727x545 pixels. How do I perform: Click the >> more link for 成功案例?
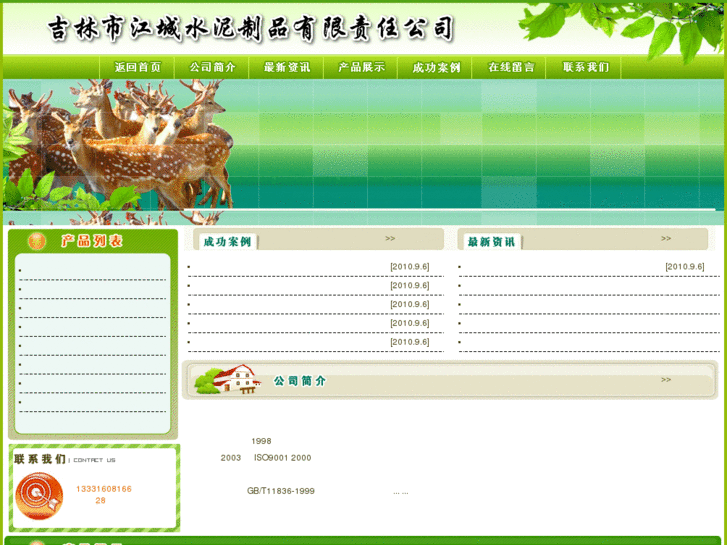(x=390, y=238)
